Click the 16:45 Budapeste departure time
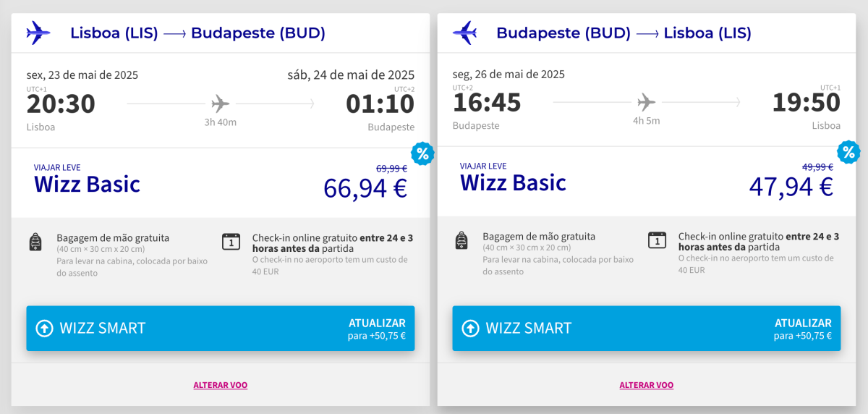This screenshot has width=868, height=414. [487, 103]
